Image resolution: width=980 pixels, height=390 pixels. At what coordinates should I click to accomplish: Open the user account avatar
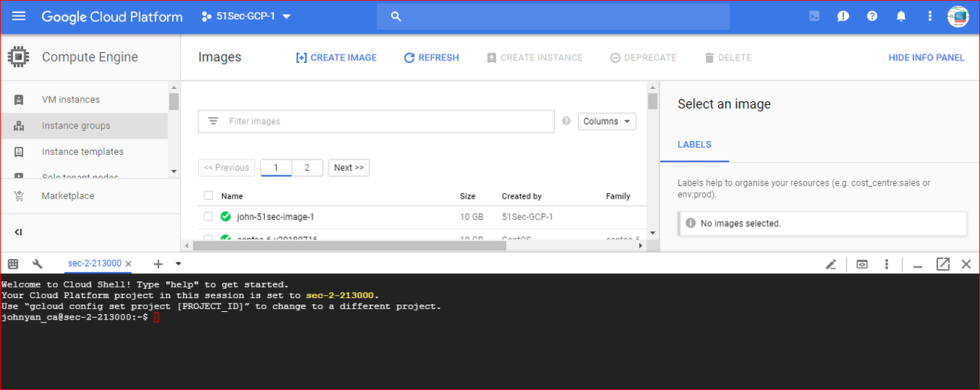pos(958,16)
